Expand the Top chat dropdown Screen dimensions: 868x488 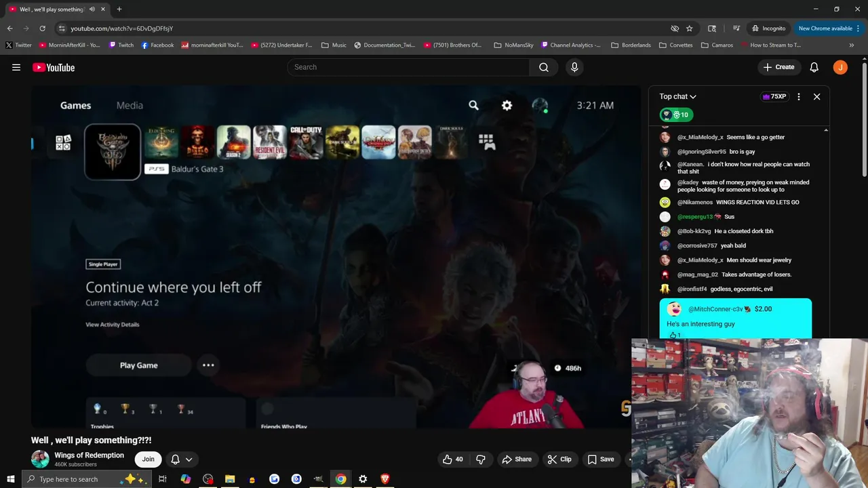click(x=677, y=96)
